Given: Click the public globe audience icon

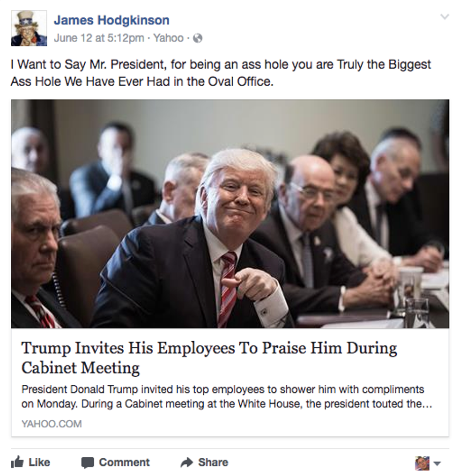Looking at the screenshot, I should coord(198,38).
